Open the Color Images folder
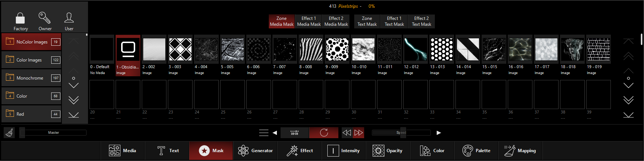The width and height of the screenshot is (644, 161). tap(31, 60)
